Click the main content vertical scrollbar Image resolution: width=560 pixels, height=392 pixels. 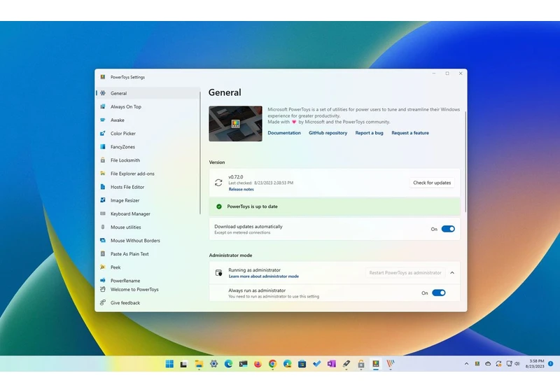point(465,162)
